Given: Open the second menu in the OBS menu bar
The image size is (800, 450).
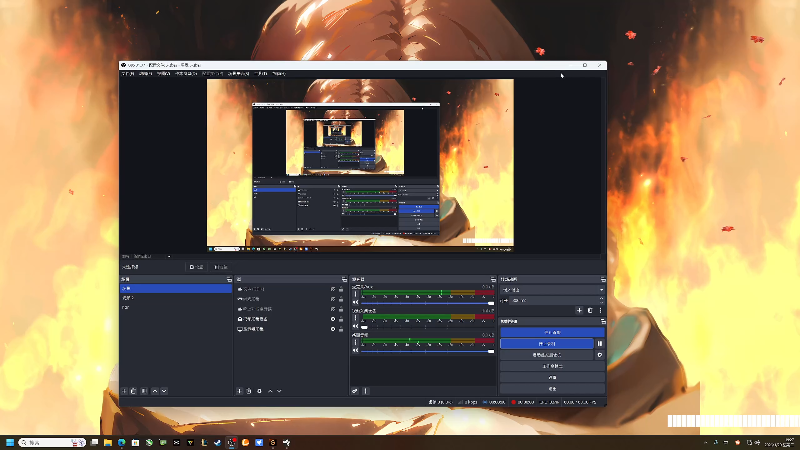Looking at the screenshot, I should (x=145, y=74).
